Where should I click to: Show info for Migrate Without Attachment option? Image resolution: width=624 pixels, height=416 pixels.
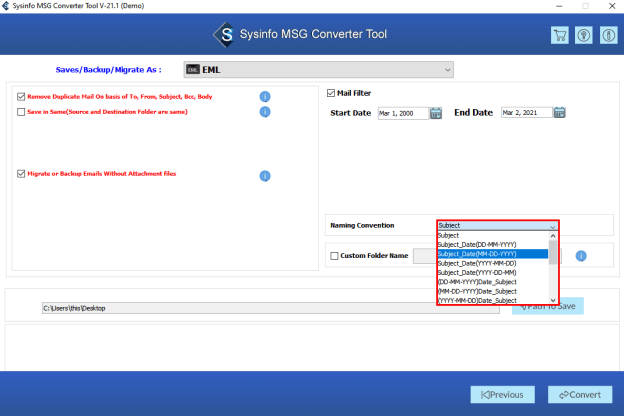[x=265, y=176]
